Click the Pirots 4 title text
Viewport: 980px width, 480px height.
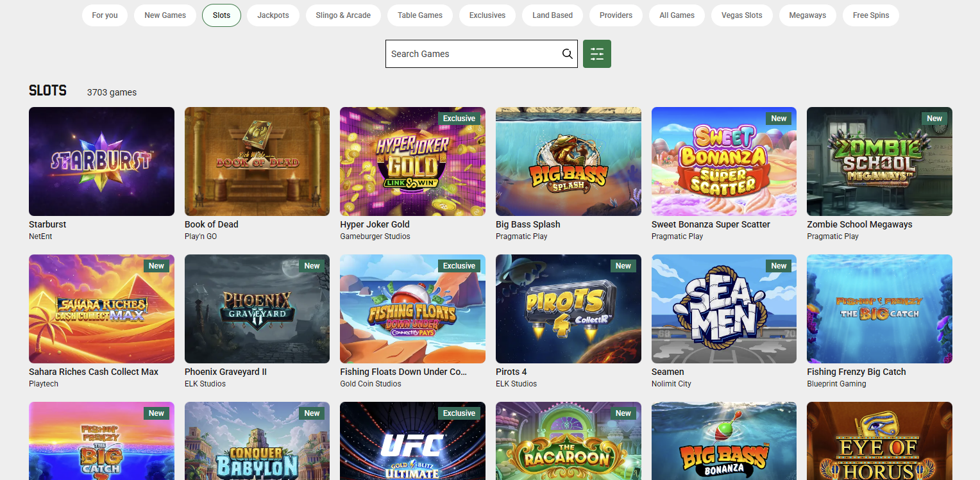pos(511,372)
